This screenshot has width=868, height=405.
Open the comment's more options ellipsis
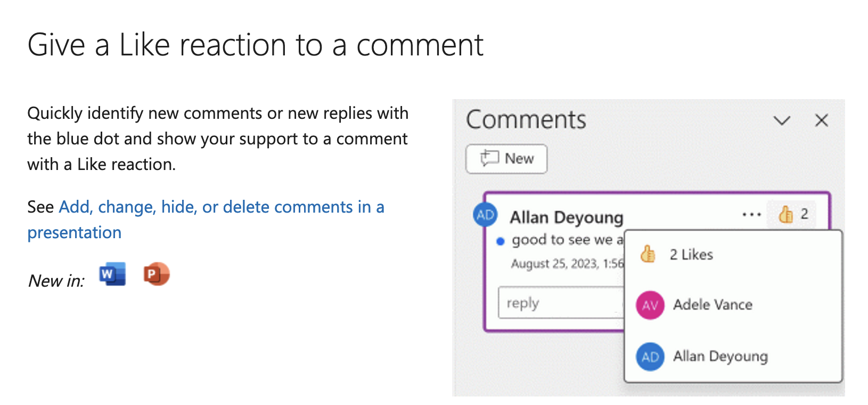[x=751, y=215]
